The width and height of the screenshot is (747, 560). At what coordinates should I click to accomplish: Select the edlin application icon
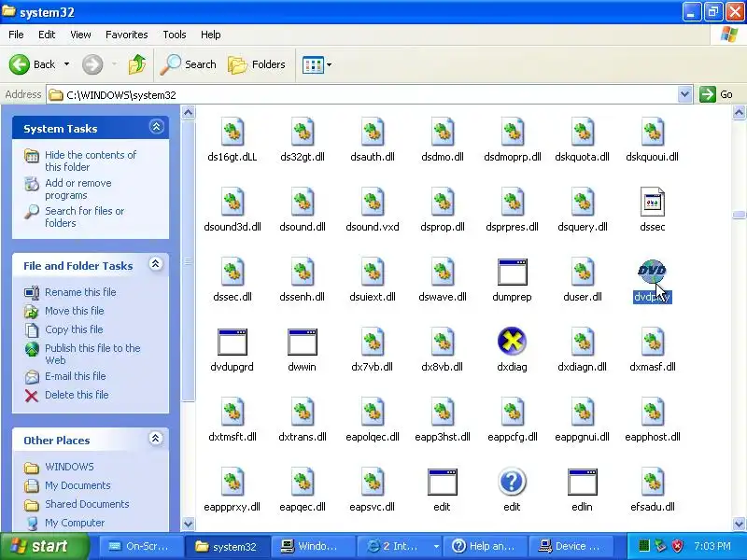point(582,482)
